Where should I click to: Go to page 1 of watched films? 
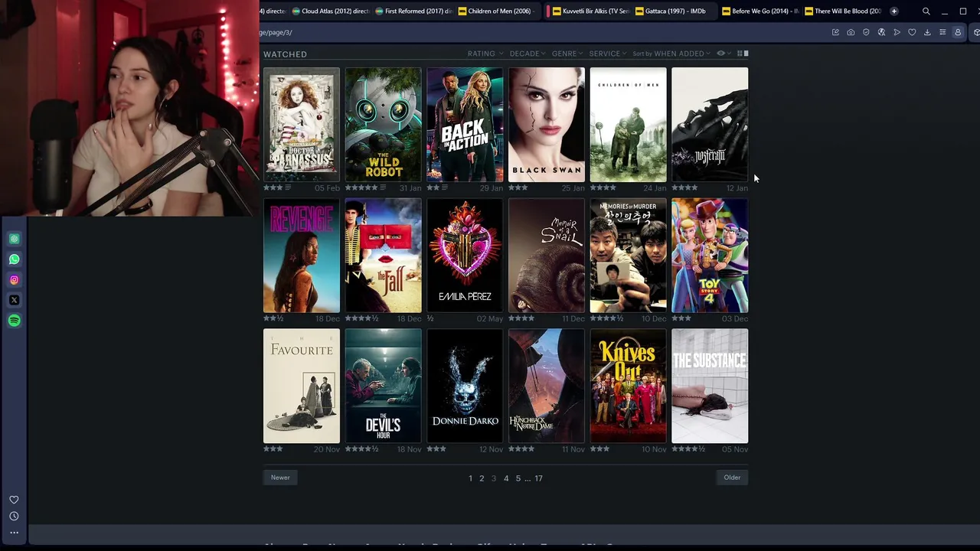tap(470, 478)
